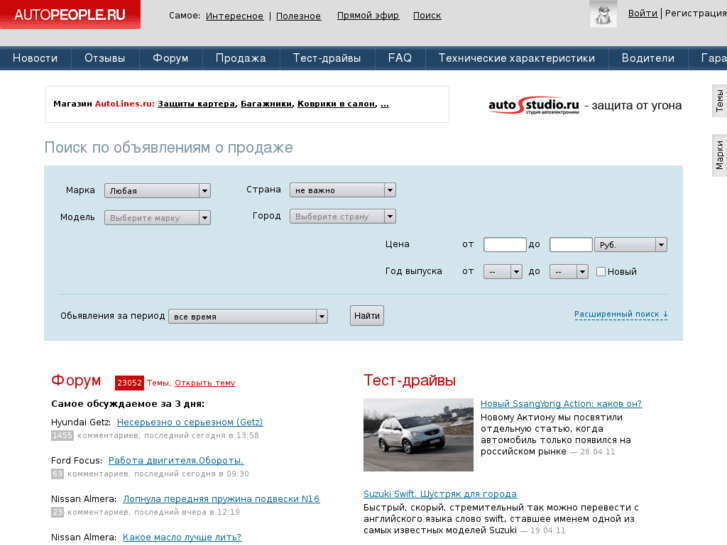Click the user avatar icon
Viewport: 727px width, 545px height.
[603, 14]
